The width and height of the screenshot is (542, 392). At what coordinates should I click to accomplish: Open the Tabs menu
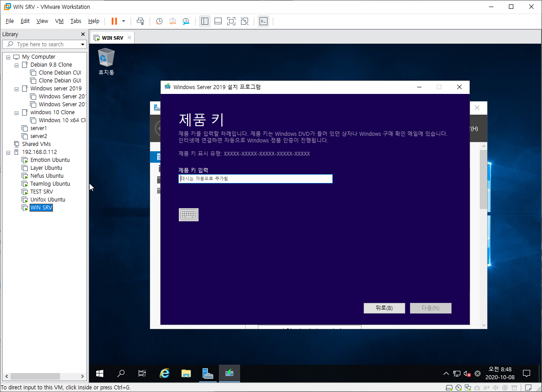click(x=76, y=21)
